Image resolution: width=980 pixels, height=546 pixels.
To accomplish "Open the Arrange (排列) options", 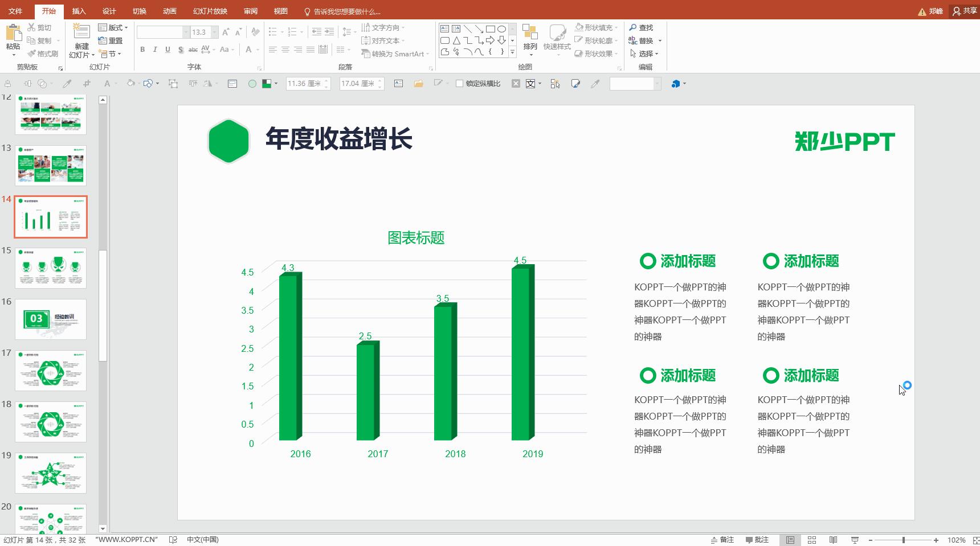I will tap(529, 40).
